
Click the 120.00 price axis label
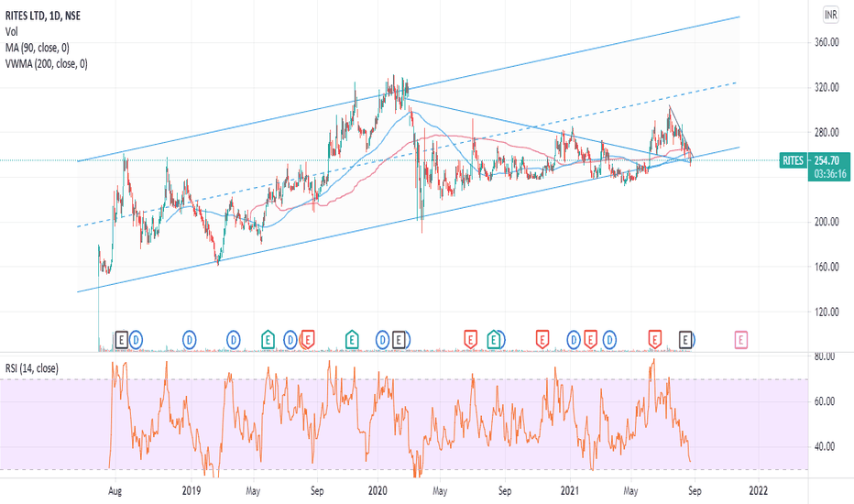[827, 312]
